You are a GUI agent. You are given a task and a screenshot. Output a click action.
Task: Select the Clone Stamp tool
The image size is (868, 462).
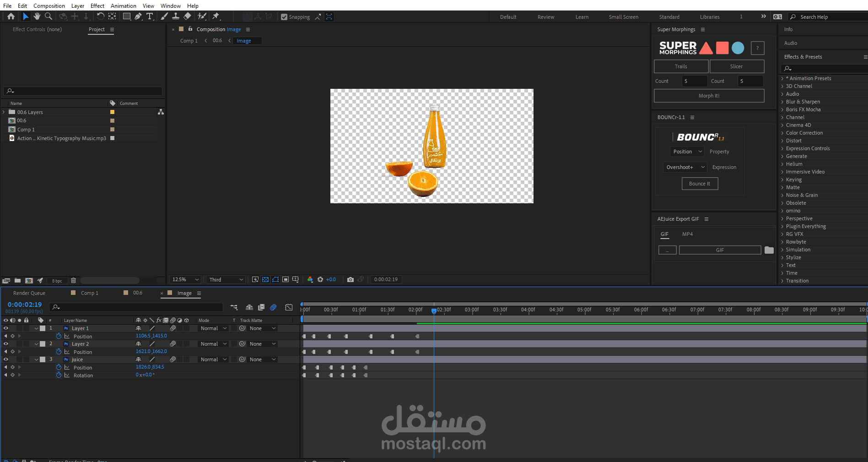175,16
